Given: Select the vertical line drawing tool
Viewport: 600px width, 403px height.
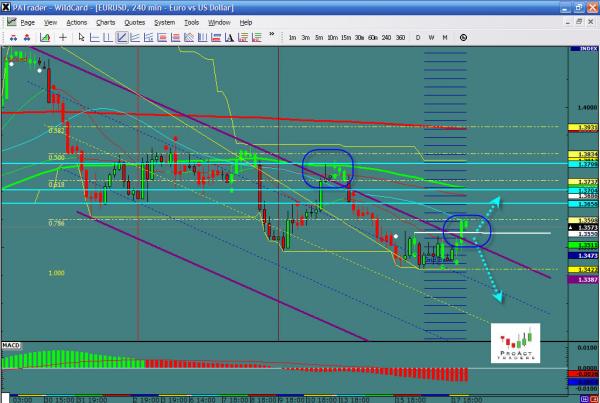Looking at the screenshot, I should tap(108, 38).
